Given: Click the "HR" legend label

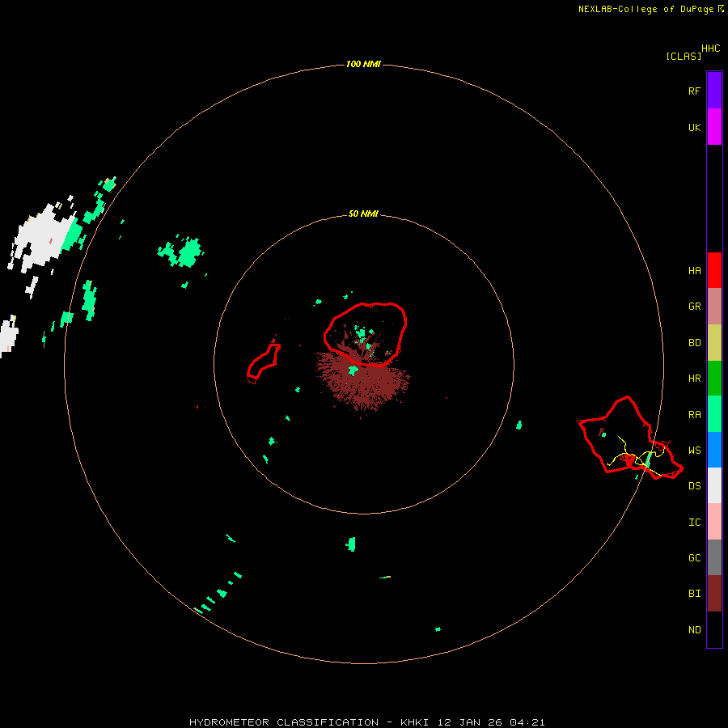Looking at the screenshot, I should [694, 379].
